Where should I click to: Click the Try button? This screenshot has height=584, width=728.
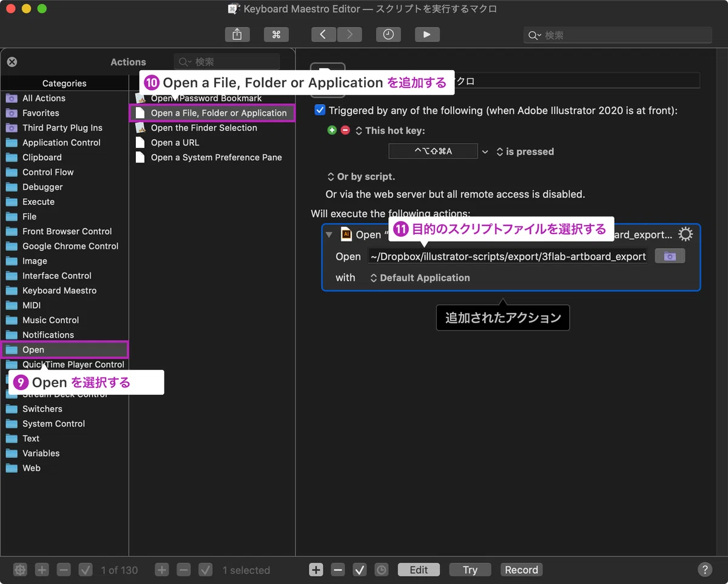click(470, 570)
